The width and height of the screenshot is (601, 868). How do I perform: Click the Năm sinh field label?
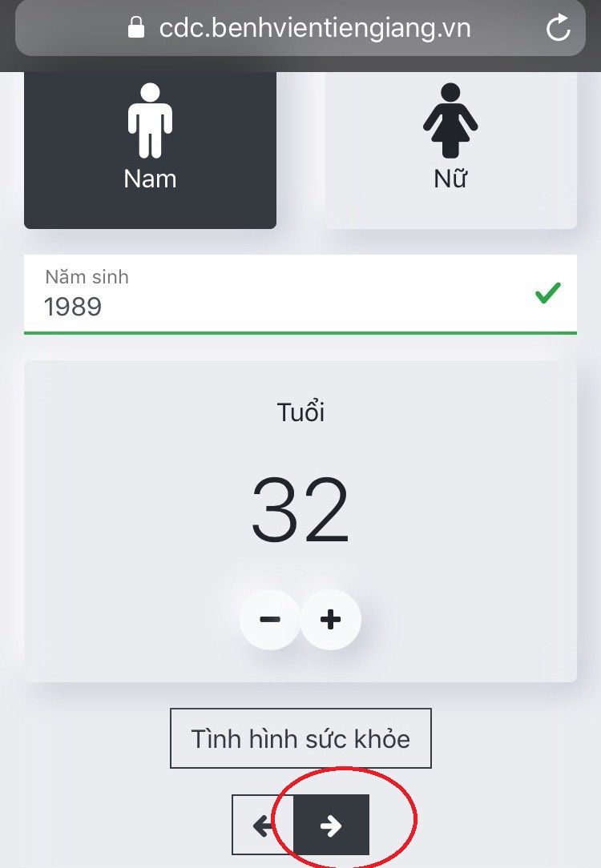87,277
